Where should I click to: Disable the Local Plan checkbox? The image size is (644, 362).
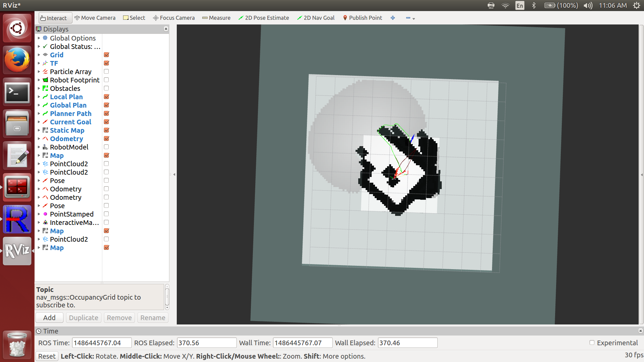106,97
